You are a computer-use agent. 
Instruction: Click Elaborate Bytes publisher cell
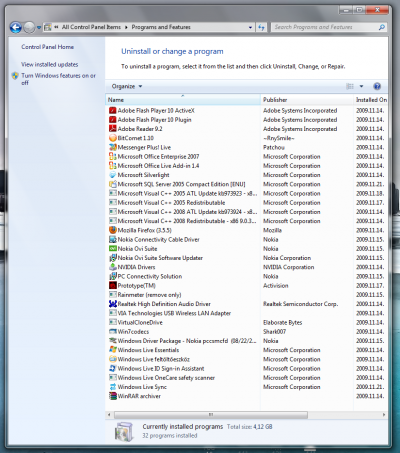282,322
